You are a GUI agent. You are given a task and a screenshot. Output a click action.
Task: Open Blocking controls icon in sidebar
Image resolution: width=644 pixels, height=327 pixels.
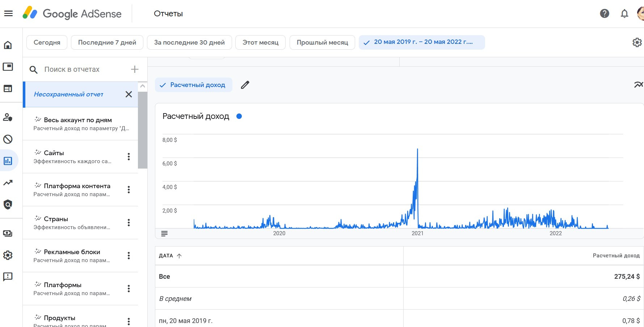coord(8,139)
